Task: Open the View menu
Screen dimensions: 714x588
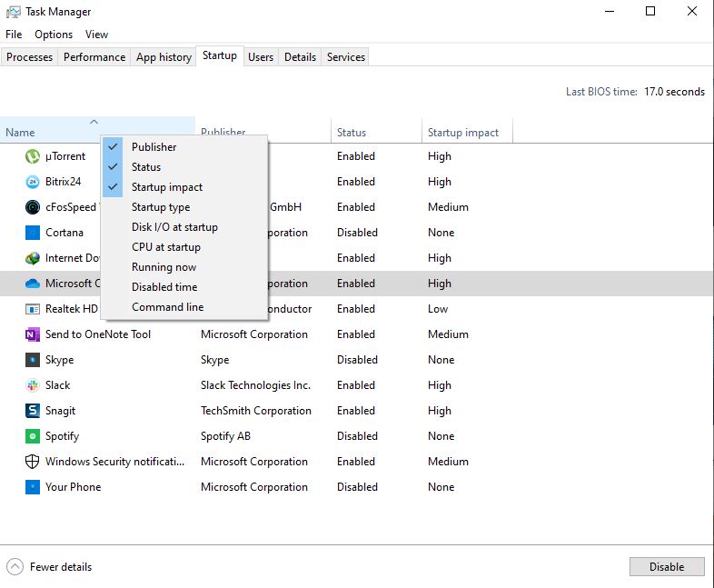Action: (96, 35)
